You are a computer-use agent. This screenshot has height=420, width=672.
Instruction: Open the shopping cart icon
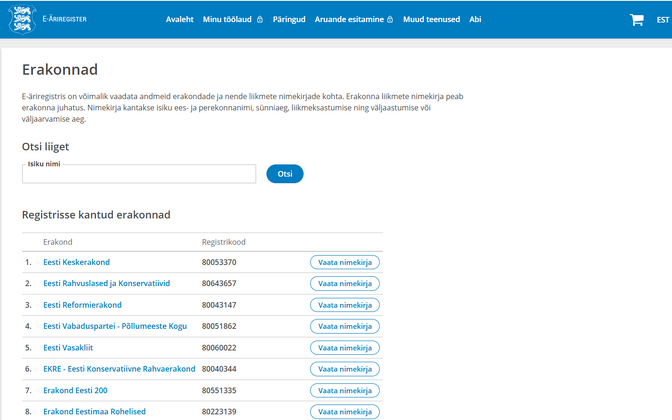tap(636, 20)
